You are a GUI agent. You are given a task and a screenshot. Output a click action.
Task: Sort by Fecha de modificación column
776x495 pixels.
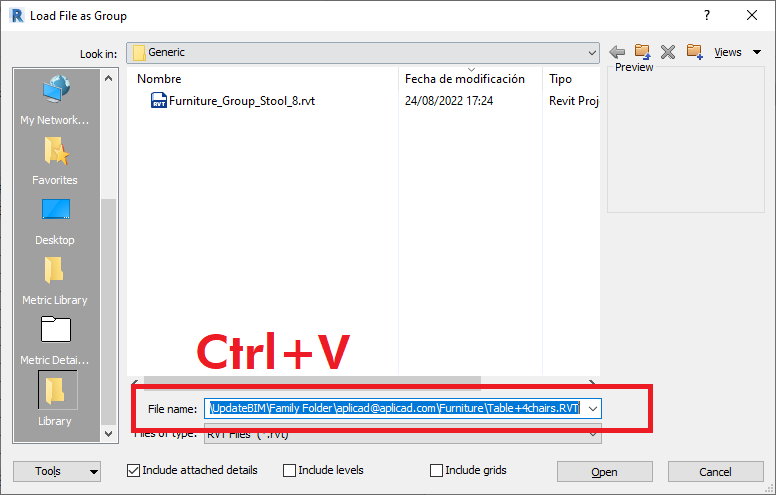pos(465,79)
